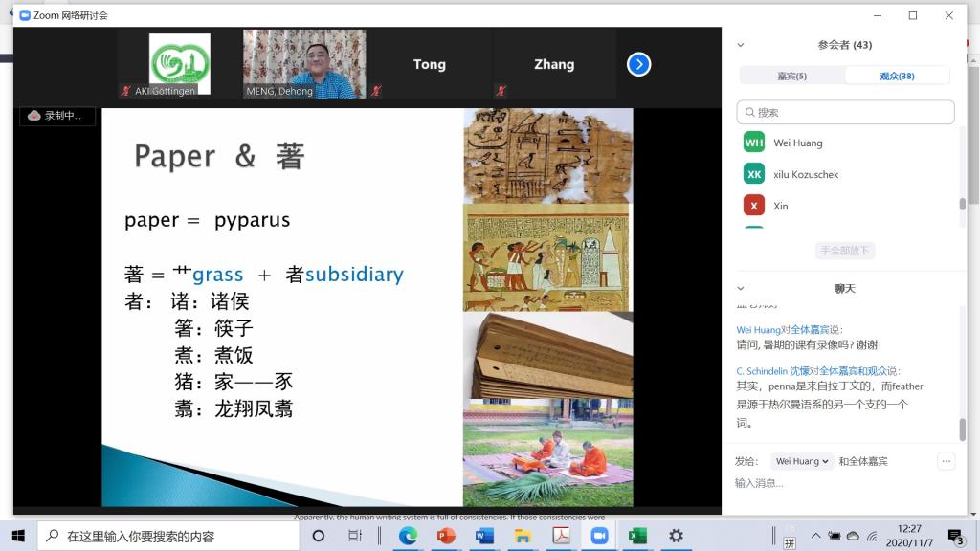
Task: Show more video thumbnails with the blue arrow
Action: coord(638,64)
